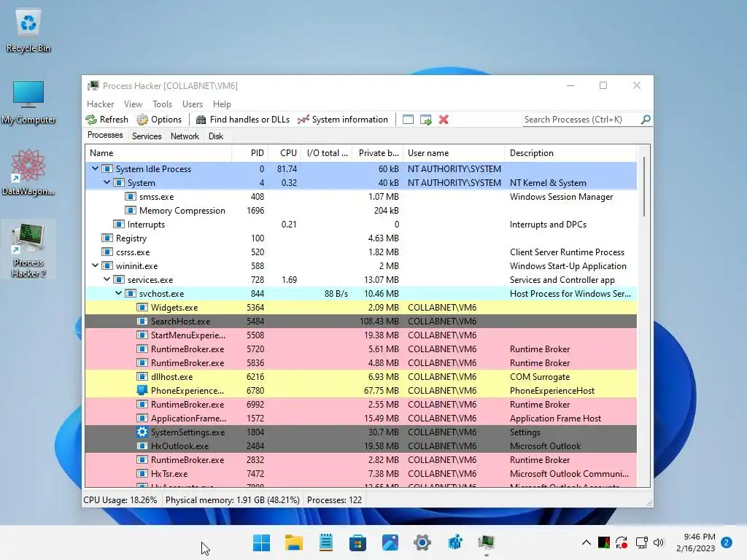Open the Users menu

pyautogui.click(x=193, y=104)
